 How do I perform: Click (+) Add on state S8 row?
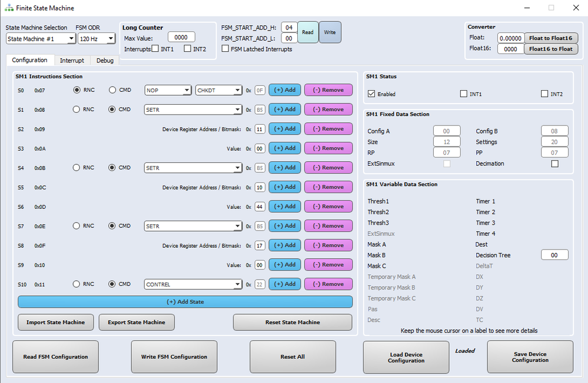[x=285, y=245]
